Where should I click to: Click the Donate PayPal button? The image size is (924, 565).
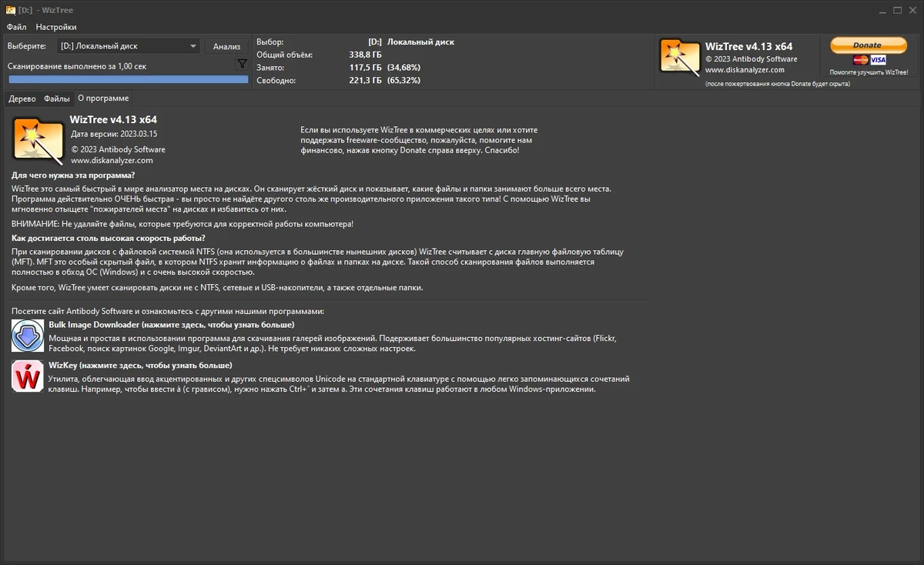(868, 45)
